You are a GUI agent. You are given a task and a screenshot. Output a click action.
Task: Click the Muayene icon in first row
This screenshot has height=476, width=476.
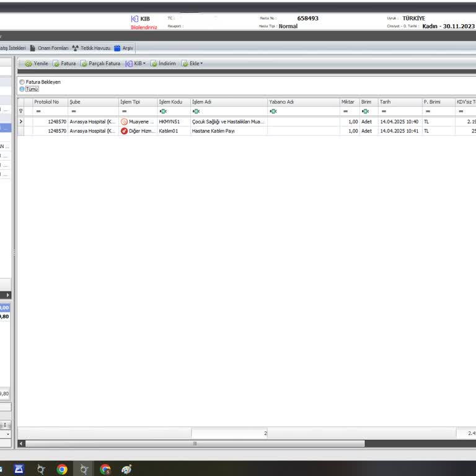(x=124, y=122)
